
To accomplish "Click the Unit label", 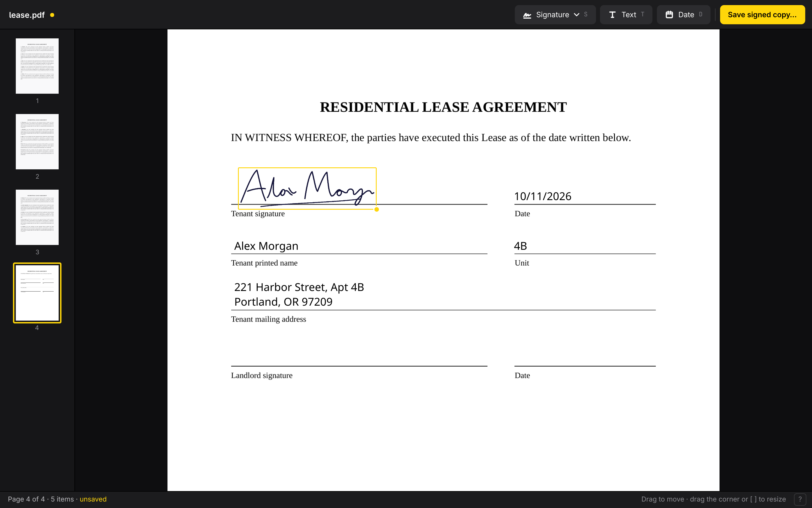I will point(522,263).
